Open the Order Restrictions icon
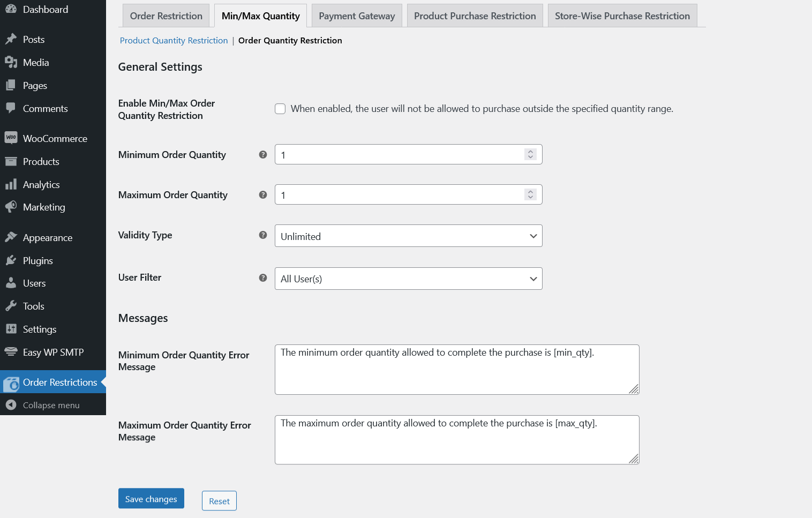This screenshot has width=812, height=518. click(12, 382)
